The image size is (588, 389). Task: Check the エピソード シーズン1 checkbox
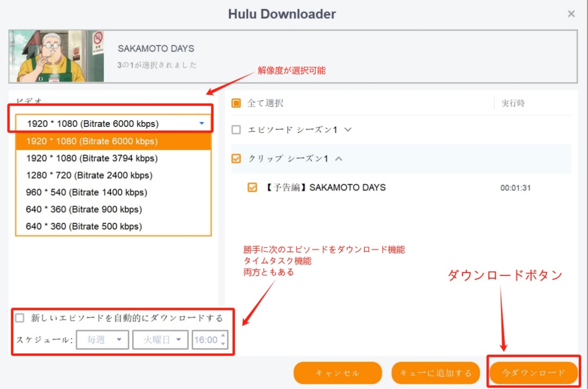tap(236, 130)
